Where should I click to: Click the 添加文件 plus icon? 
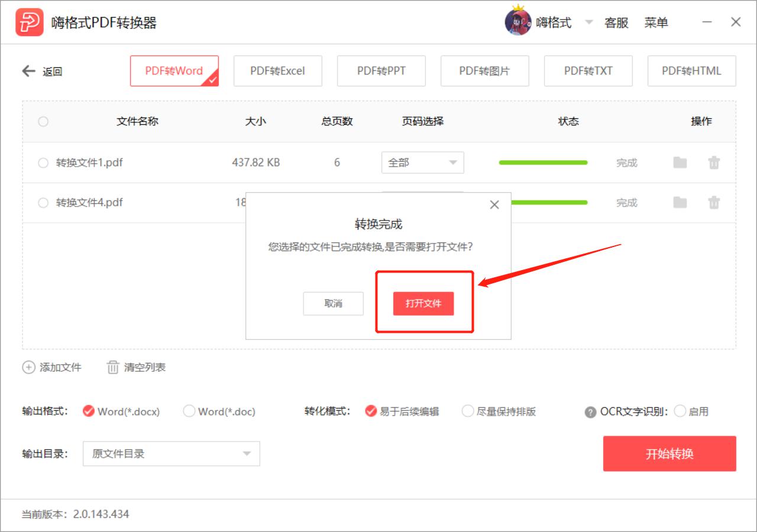28,367
